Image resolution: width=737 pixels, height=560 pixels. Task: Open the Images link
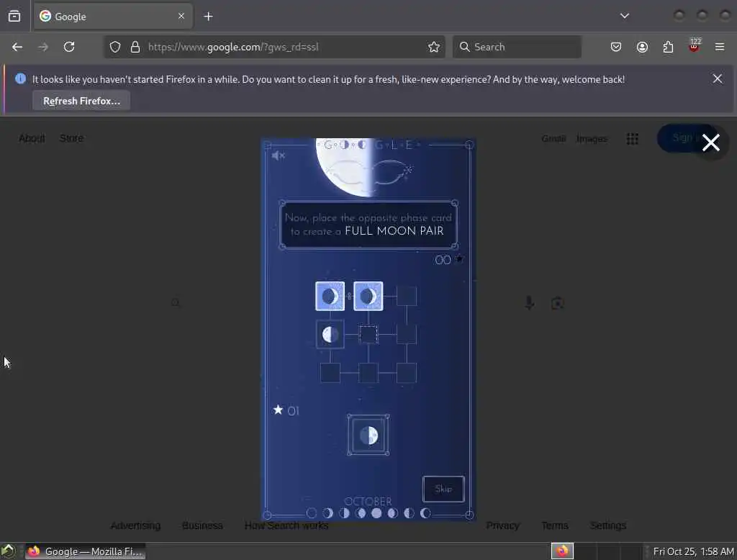592,139
